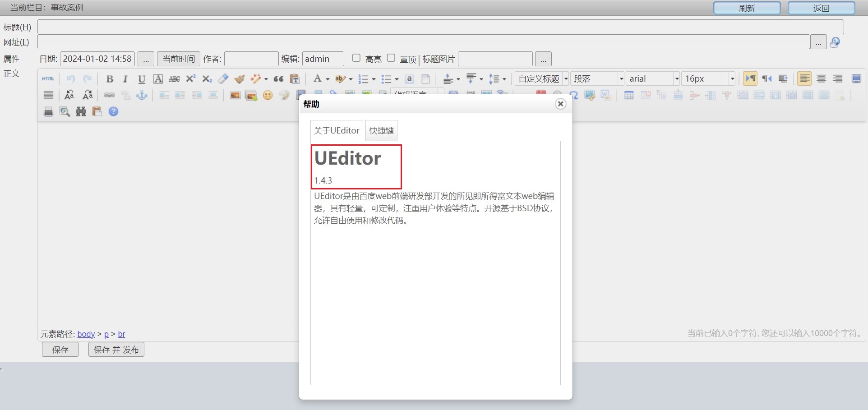Switch to the 快捷键 tab

click(381, 131)
